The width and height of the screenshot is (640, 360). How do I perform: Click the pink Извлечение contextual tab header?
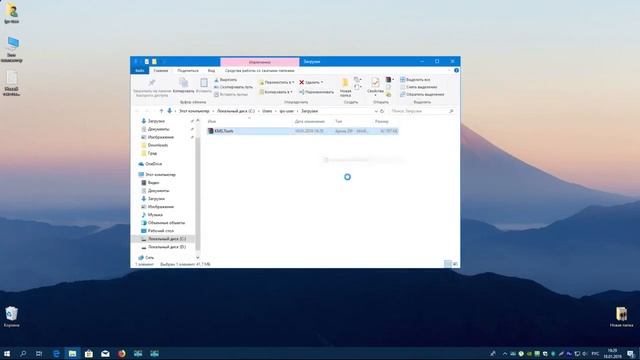click(260, 62)
